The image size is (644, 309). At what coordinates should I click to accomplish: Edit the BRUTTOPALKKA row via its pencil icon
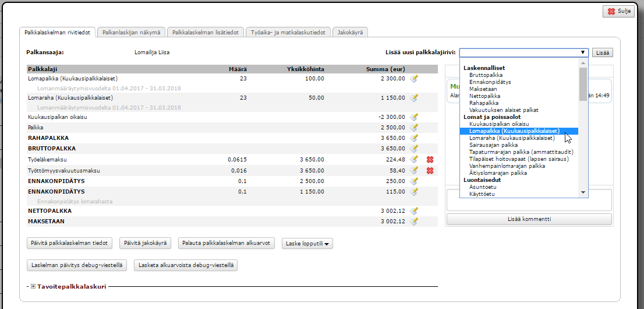tap(414, 148)
